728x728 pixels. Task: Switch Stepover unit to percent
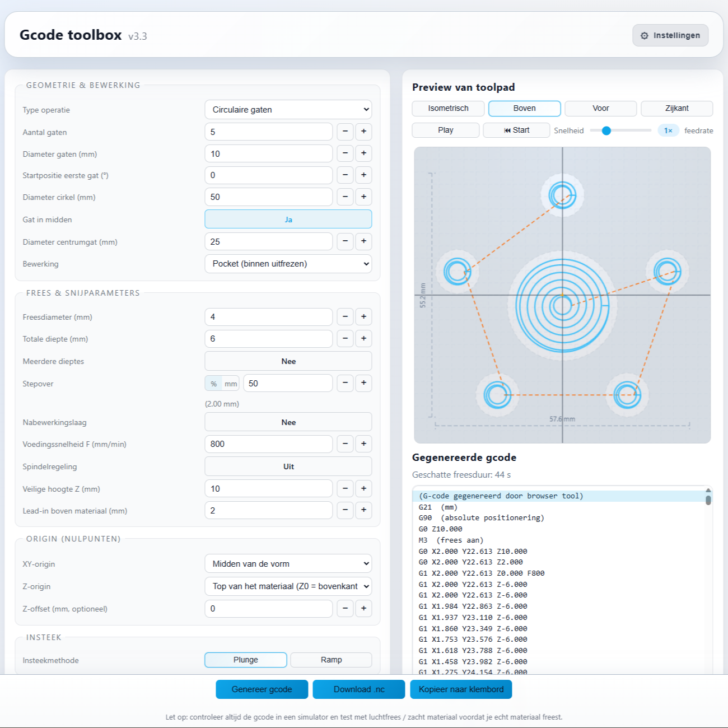(214, 384)
